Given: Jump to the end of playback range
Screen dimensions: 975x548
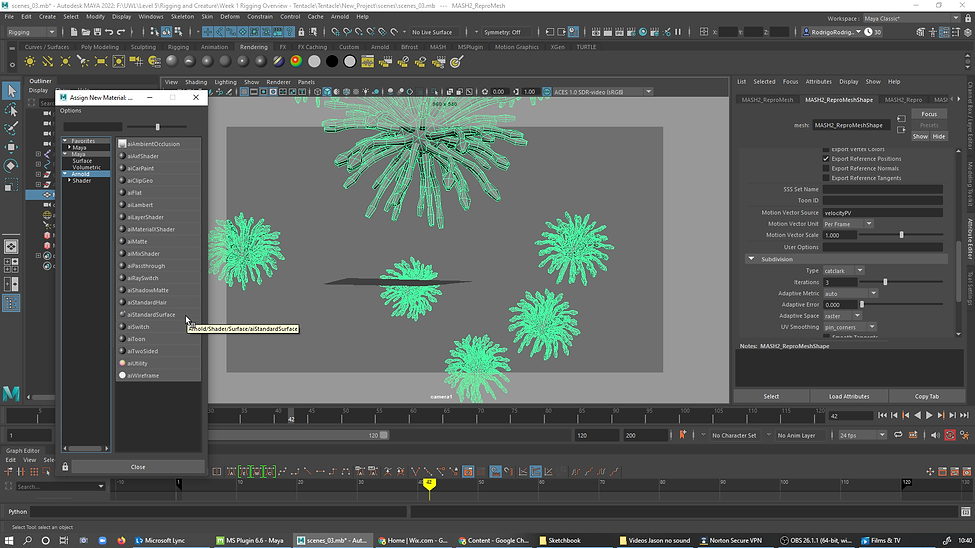Looking at the screenshot, I should pyautogui.click(x=964, y=416).
